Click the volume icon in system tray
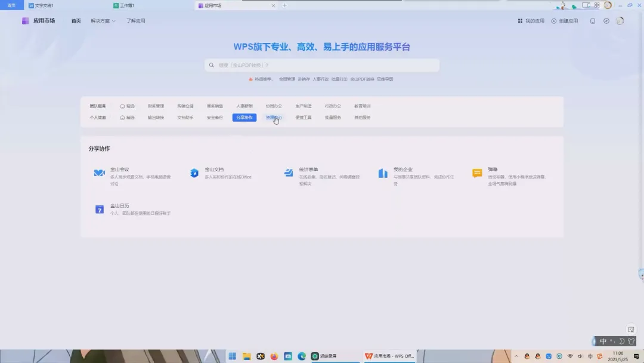 point(580,356)
